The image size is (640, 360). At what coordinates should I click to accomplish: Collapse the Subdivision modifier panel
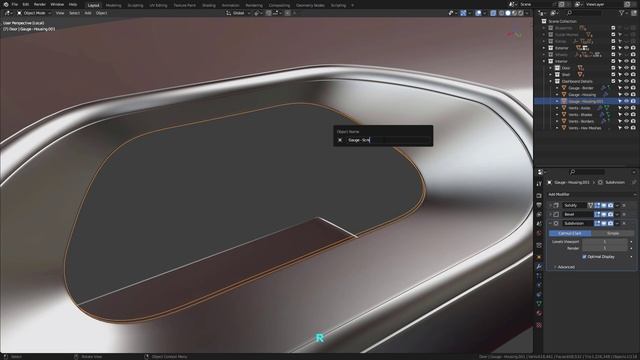[550, 223]
